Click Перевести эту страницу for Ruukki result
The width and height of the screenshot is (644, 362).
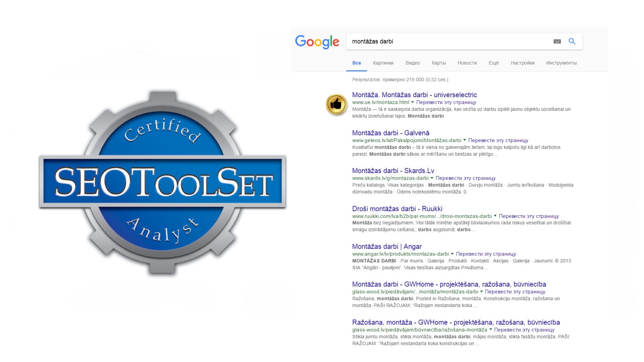point(529,216)
